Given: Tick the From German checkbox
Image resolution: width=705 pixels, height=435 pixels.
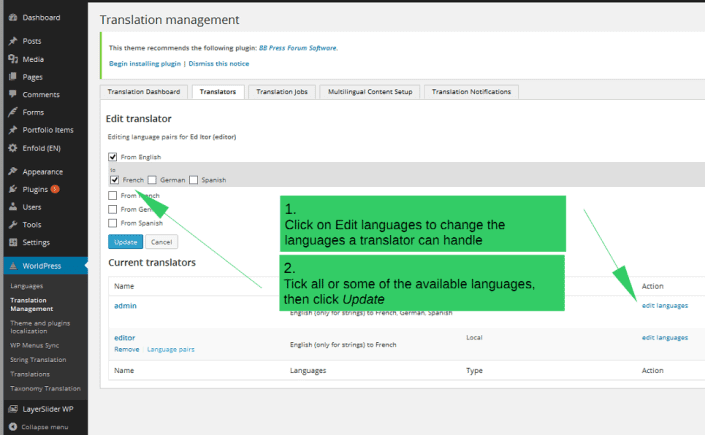Looking at the screenshot, I should point(112,209).
